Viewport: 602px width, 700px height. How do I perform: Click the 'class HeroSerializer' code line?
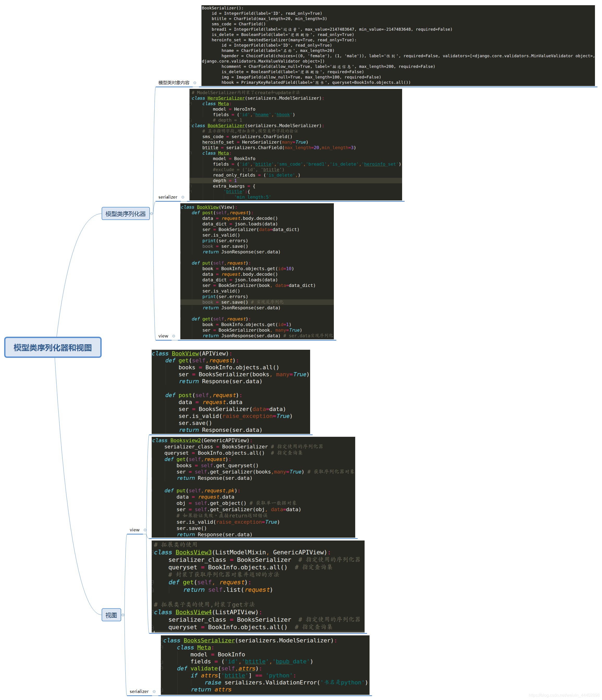258,98
